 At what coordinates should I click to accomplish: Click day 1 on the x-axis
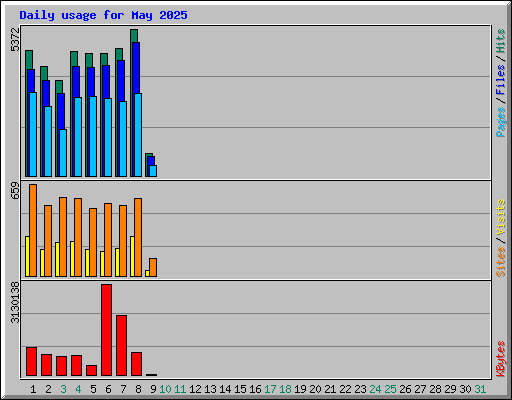(x=33, y=389)
